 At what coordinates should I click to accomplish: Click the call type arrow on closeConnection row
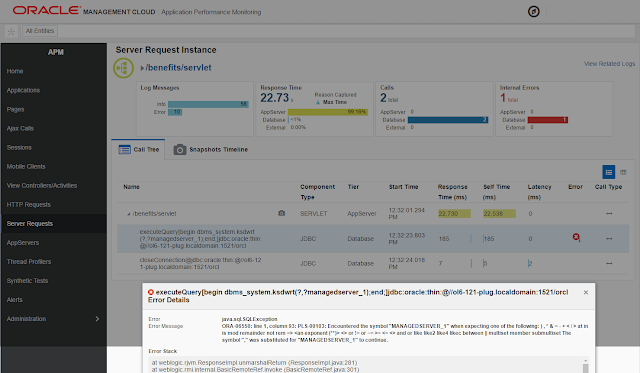click(x=609, y=263)
